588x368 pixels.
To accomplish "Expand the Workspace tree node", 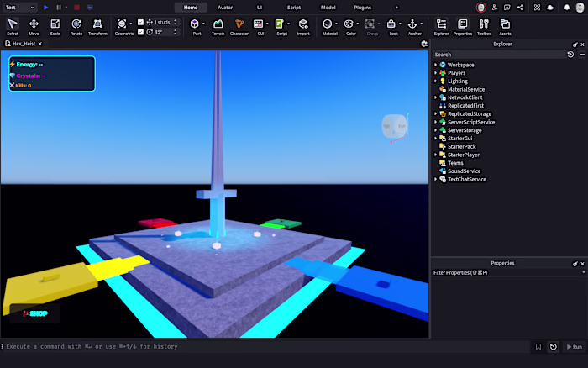I will [x=435, y=65].
